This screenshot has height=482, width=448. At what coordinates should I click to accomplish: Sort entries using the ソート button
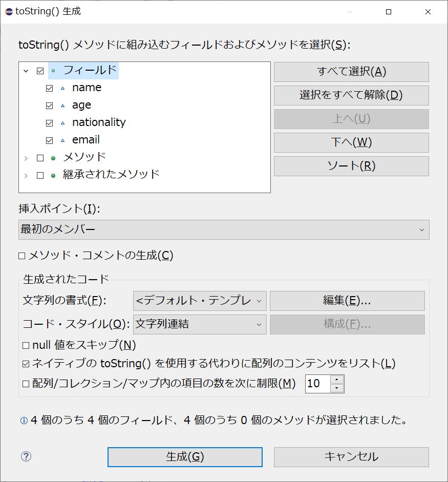351,166
